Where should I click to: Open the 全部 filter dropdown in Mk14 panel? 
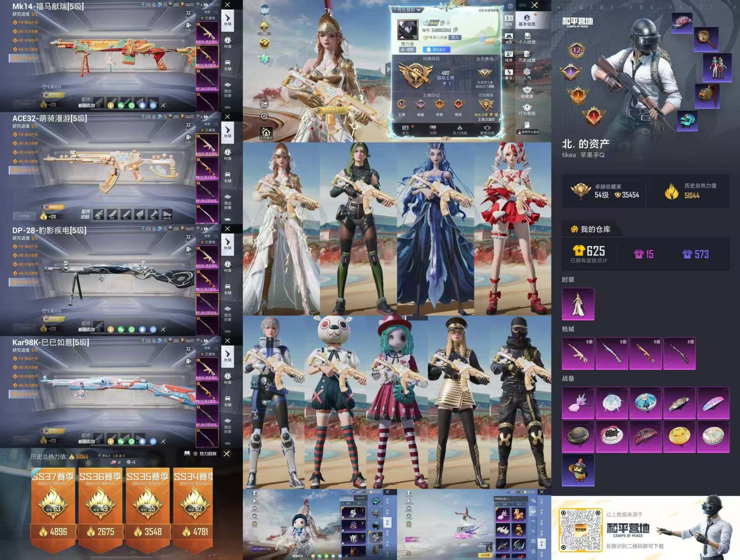207,12
